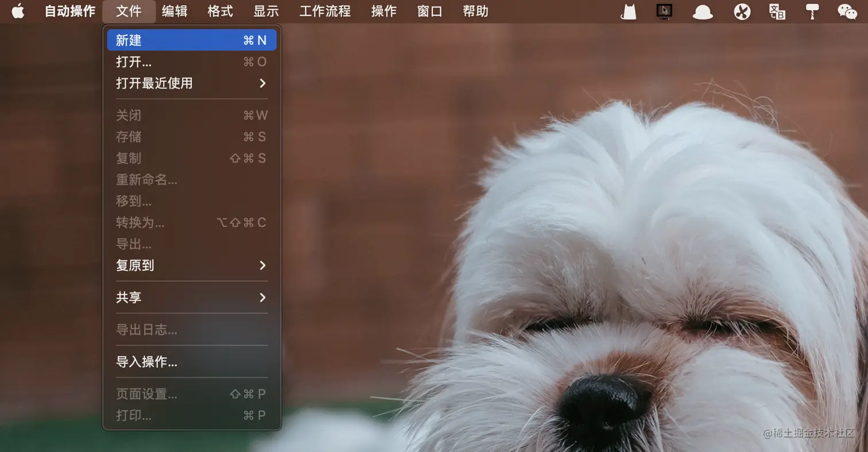Click the 存储 menu entry
This screenshot has height=452, width=868.
click(x=192, y=137)
